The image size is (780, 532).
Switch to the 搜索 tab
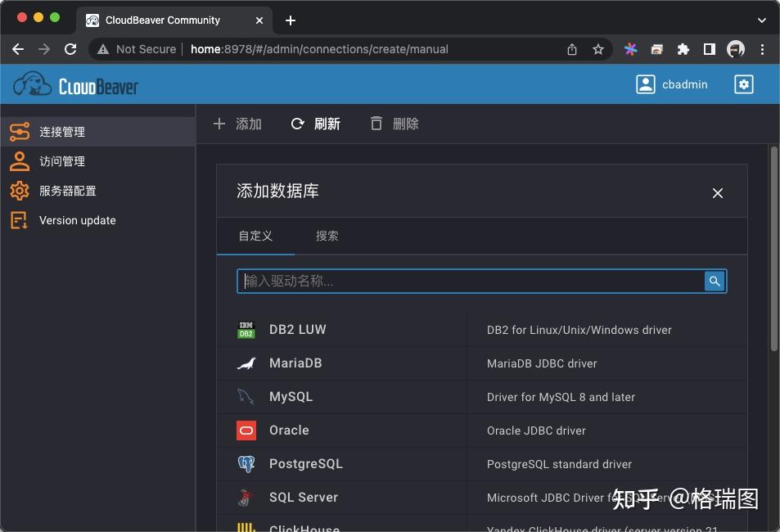pyautogui.click(x=327, y=236)
